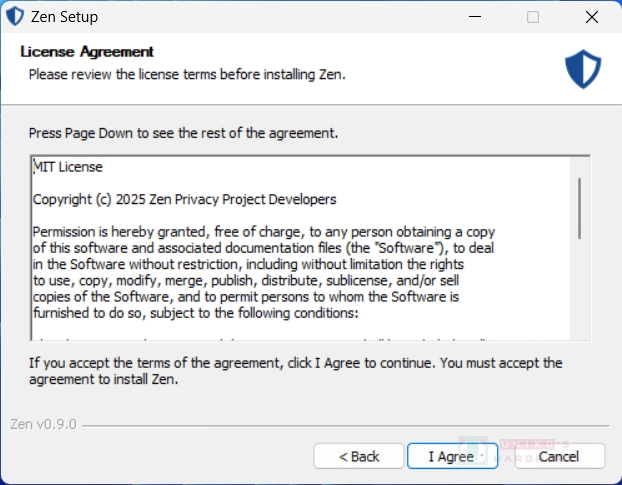Click the Copyright 2025 Zen Privacy line
The width and height of the screenshot is (622, 485).
(184, 199)
